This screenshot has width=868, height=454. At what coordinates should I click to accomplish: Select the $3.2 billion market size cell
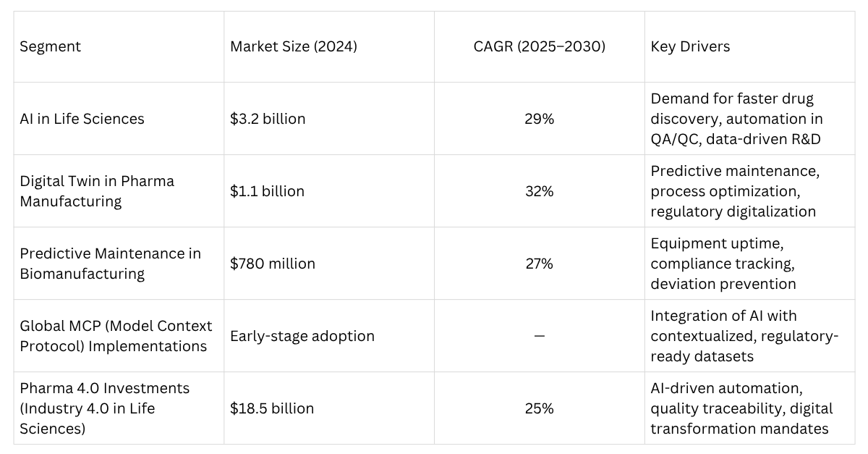coord(268,119)
